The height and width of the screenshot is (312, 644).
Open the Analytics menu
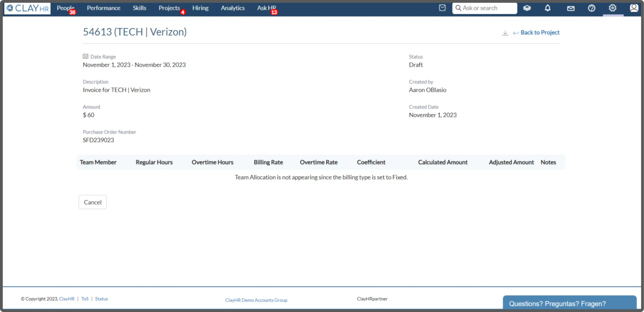[233, 8]
